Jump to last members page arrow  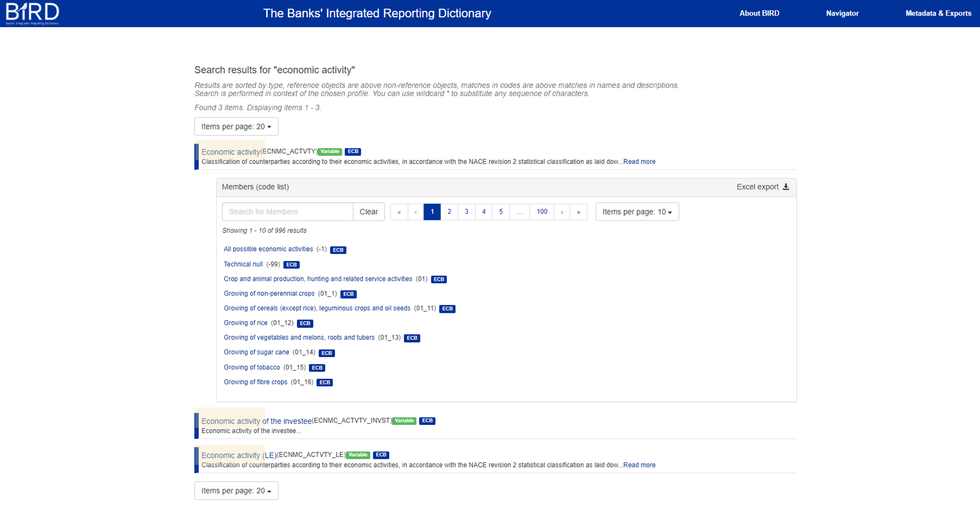578,212
